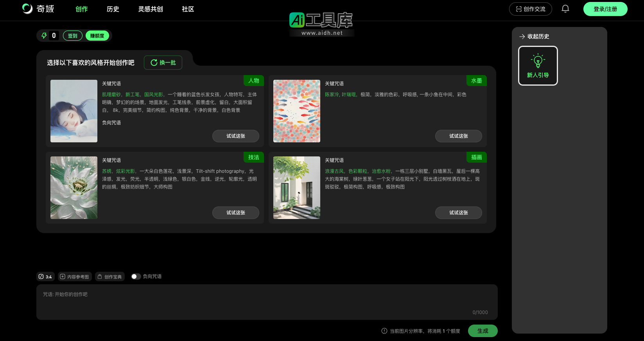The height and width of the screenshot is (341, 644).
Task: Click the 技法 category tag
Action: tap(254, 157)
